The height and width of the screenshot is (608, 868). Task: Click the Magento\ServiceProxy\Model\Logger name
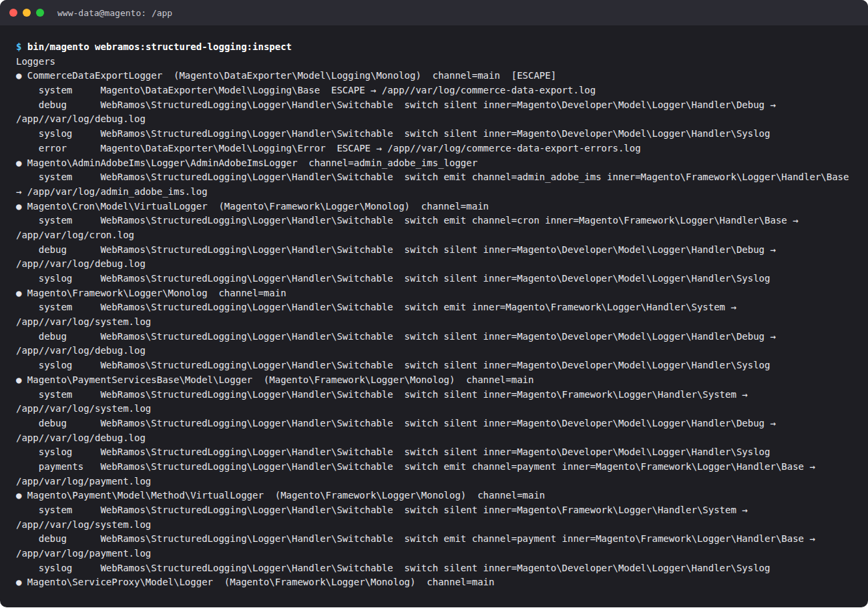pos(120,582)
